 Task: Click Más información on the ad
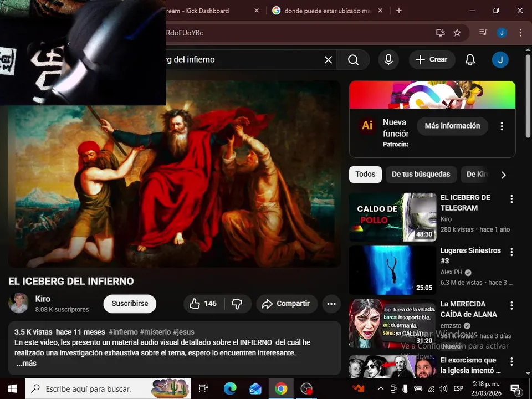click(452, 126)
